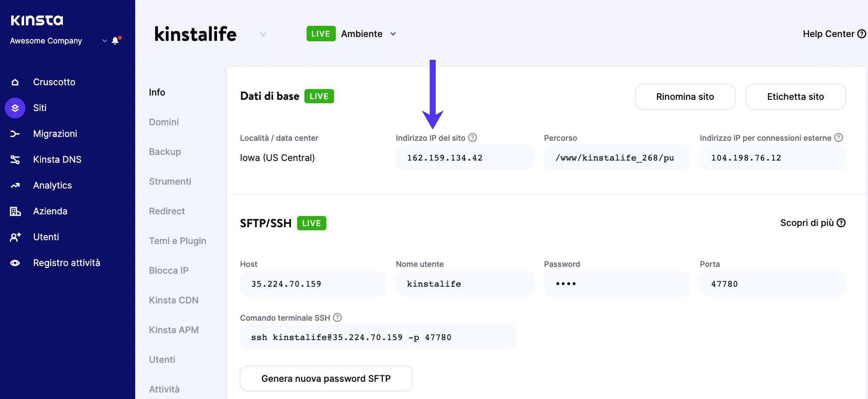
Task: Click the Indirizzo IP del sito tooltip icon
Action: [473, 137]
